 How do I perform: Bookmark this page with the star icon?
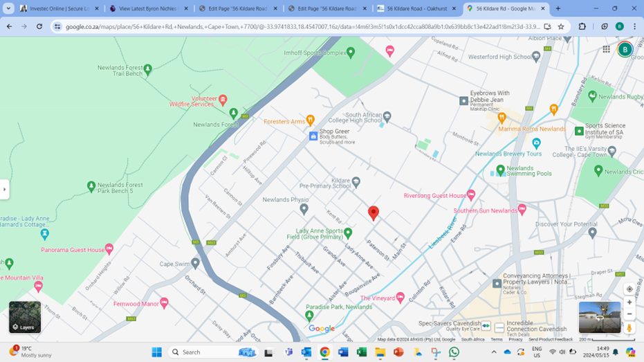[x=561, y=26]
